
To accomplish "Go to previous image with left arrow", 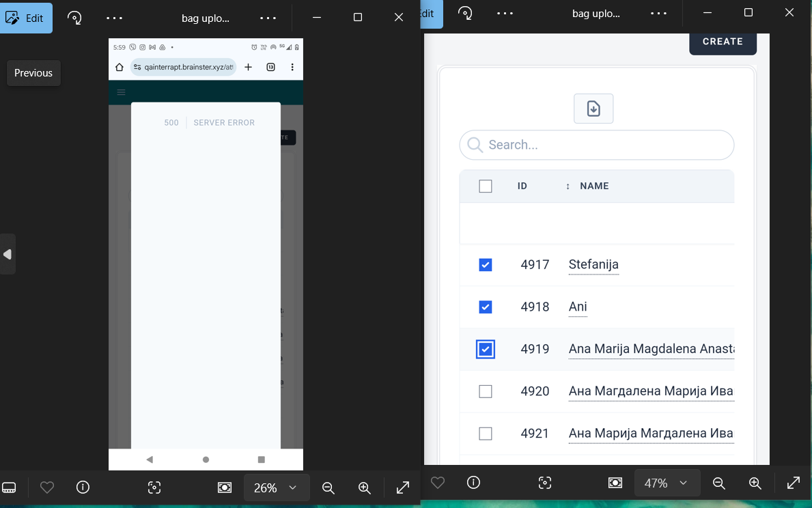I will click(x=8, y=254).
